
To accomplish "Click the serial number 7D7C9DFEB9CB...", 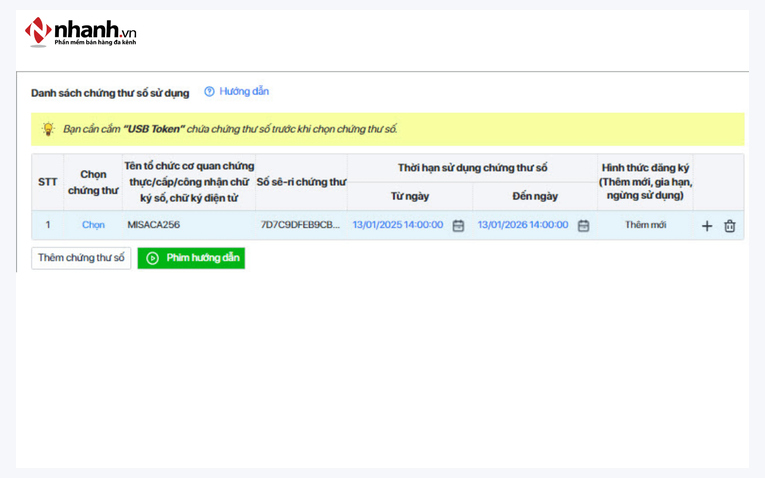I will [300, 225].
